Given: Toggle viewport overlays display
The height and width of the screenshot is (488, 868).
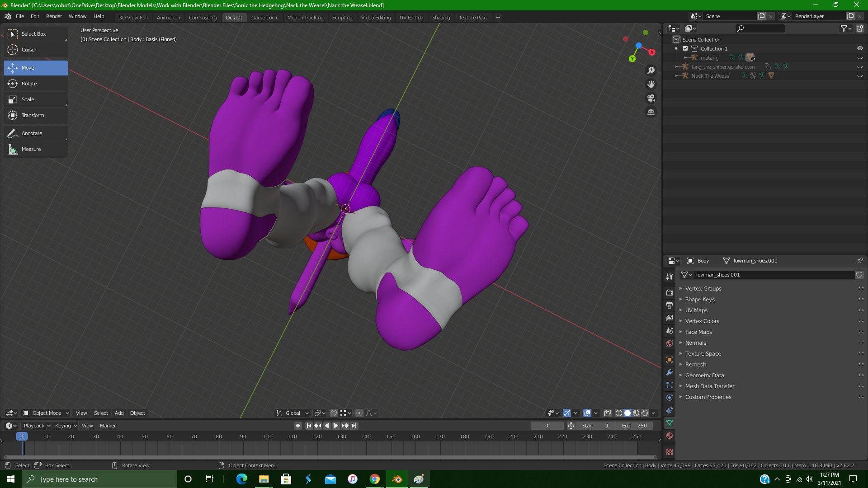Looking at the screenshot, I should [587, 413].
